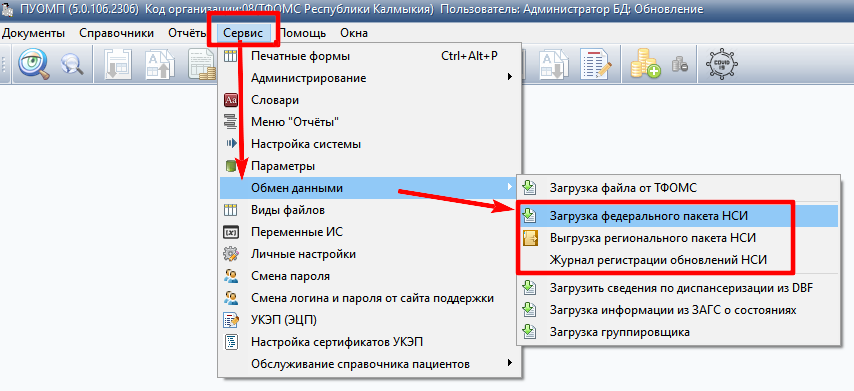The width and height of the screenshot is (854, 391).
Task: Click the green download icon beside Загрузка файла от ТФОМС
Action: [529, 188]
